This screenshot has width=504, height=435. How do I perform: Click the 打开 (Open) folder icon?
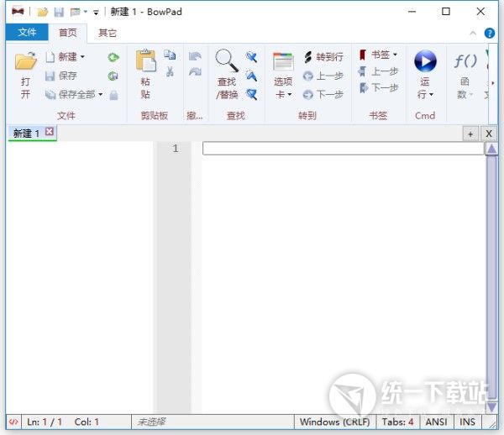25,62
